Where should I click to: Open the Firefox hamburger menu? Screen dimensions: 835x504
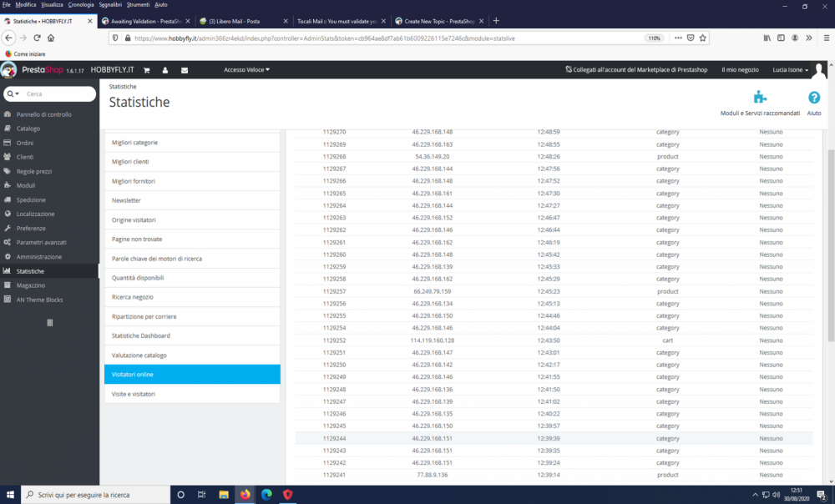pyautogui.click(x=827, y=38)
